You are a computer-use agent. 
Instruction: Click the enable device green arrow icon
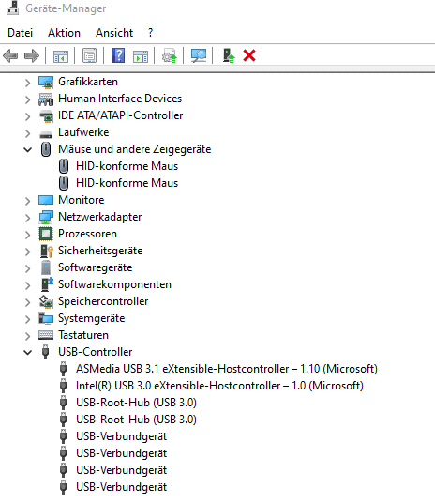pyautogui.click(x=229, y=55)
